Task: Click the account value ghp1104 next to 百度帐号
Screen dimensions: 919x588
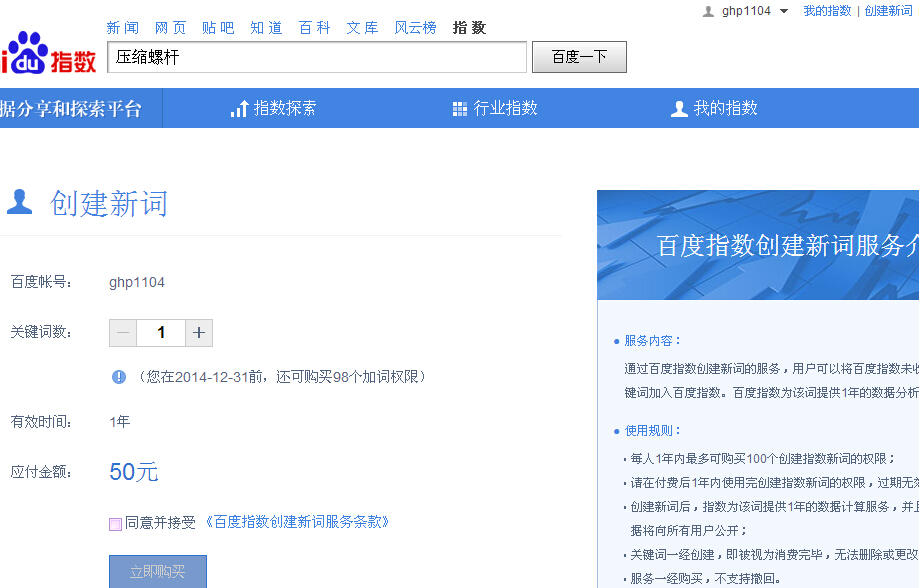Action: tap(137, 283)
